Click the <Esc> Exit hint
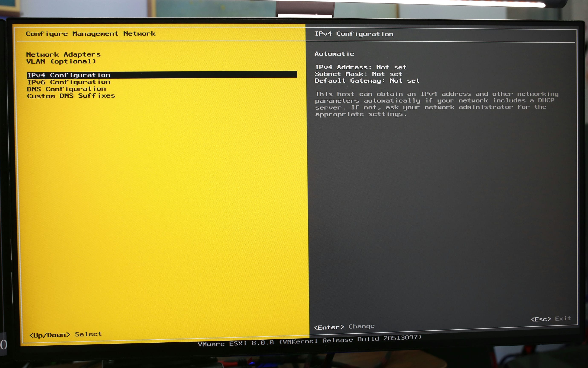588x368 pixels. [x=551, y=319]
